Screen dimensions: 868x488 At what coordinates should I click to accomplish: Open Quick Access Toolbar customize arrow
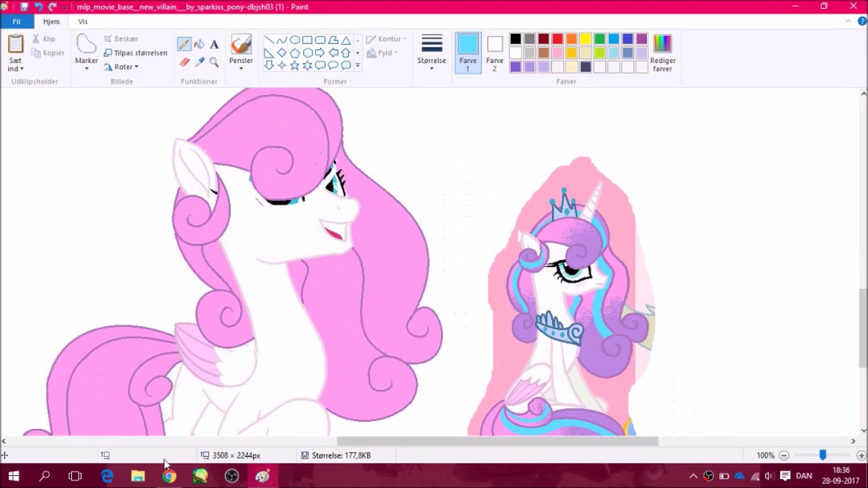click(64, 7)
